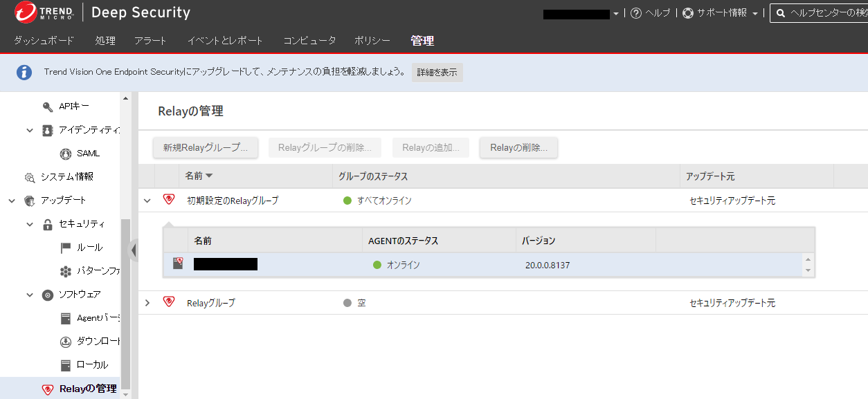
Task: Expand the empty Relayグループ row
Action: (x=148, y=302)
